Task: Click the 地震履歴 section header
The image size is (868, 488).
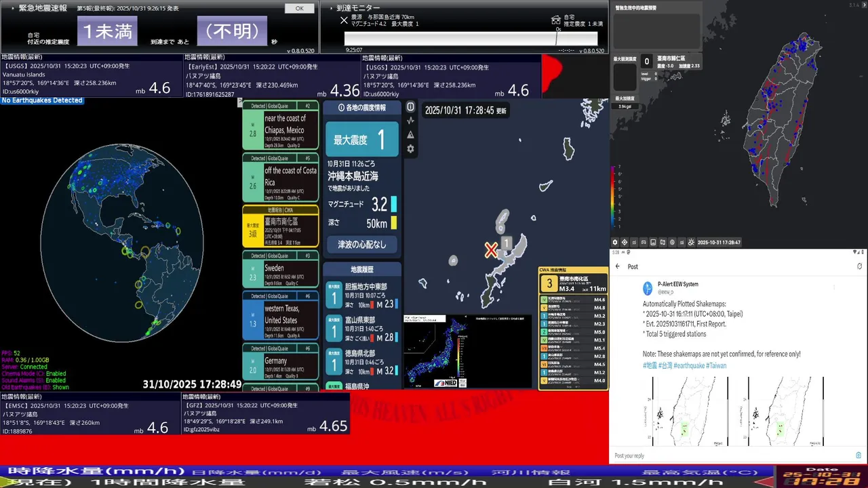Action: (x=361, y=270)
